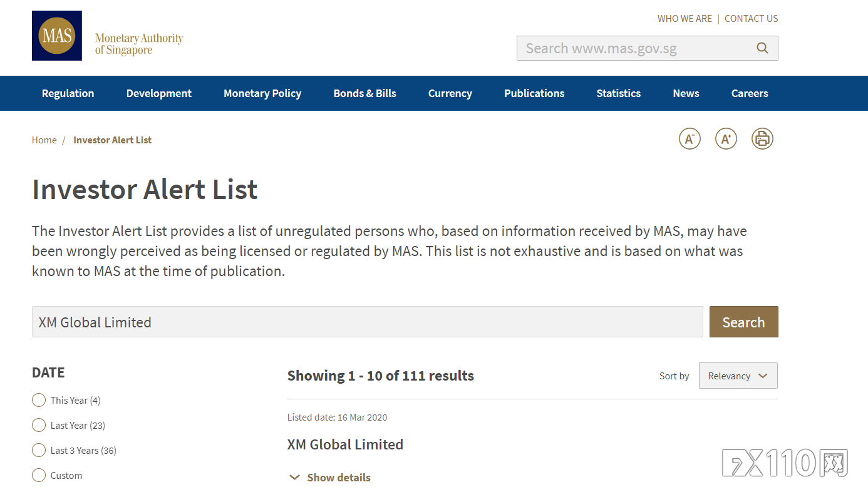868x492 pixels.
Task: Open the Careers menu
Action: coord(750,93)
